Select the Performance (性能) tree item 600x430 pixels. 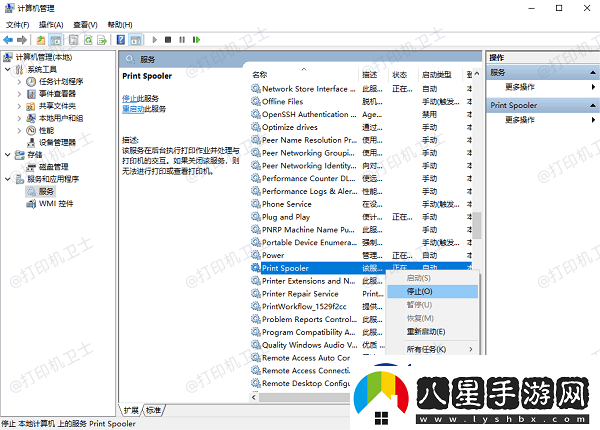click(x=46, y=130)
